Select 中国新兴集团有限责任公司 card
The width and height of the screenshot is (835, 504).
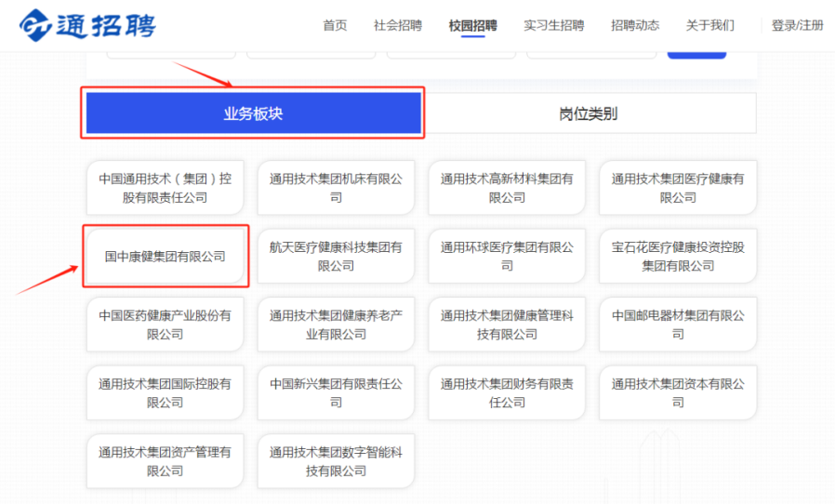pos(336,392)
